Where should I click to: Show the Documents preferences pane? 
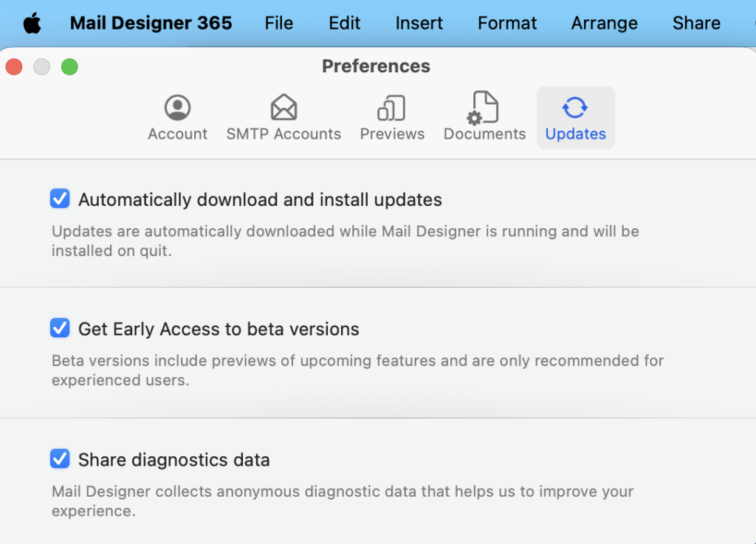point(484,117)
